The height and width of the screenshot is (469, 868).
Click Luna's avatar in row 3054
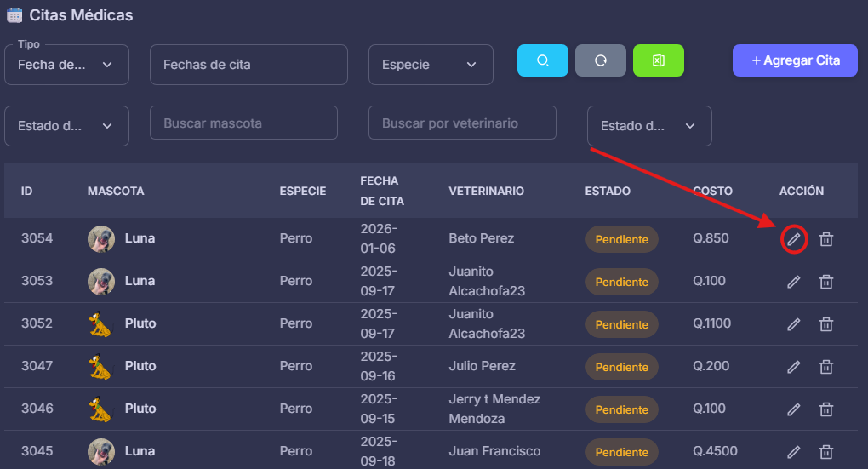point(101,239)
